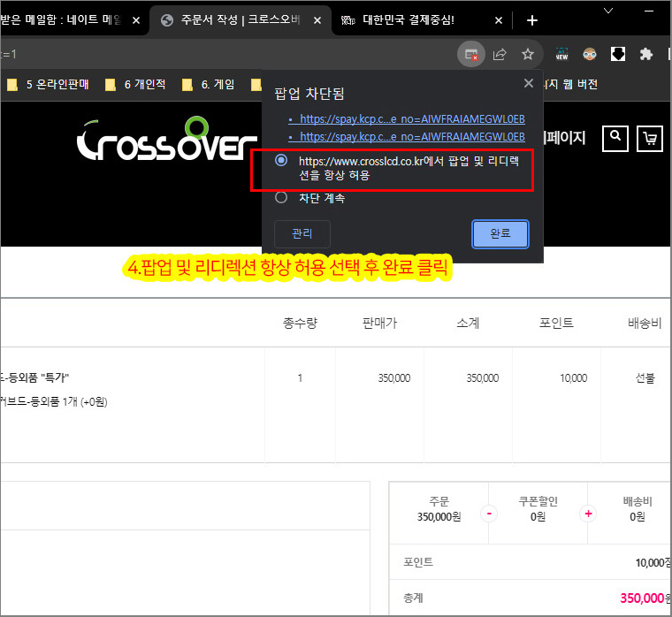
Task: Open the first blocked spay.kcp link
Action: point(412,118)
